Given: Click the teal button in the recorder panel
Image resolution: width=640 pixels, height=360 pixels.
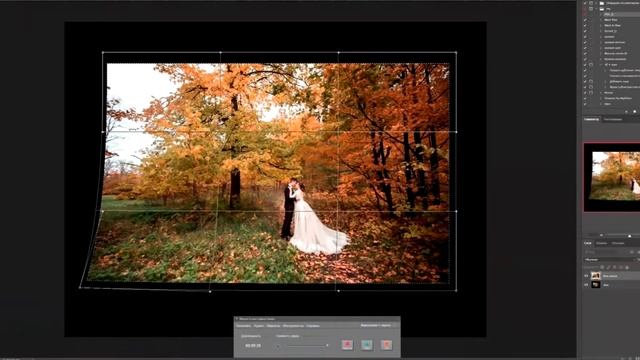Looking at the screenshot, I should coord(367,345).
